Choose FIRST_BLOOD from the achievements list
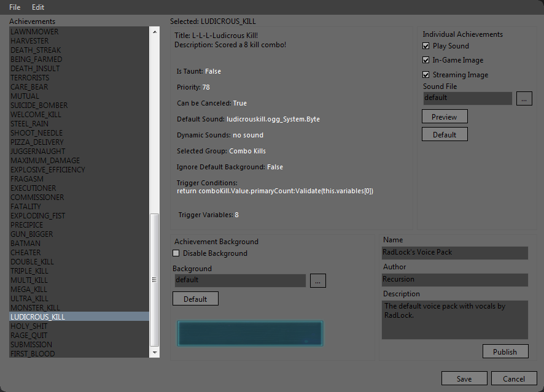The image size is (544, 392). click(x=33, y=353)
